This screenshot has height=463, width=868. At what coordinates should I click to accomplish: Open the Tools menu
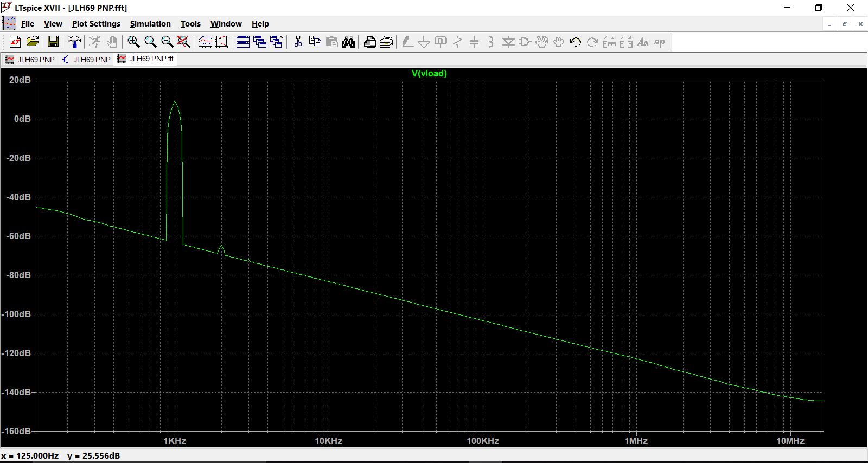point(190,24)
